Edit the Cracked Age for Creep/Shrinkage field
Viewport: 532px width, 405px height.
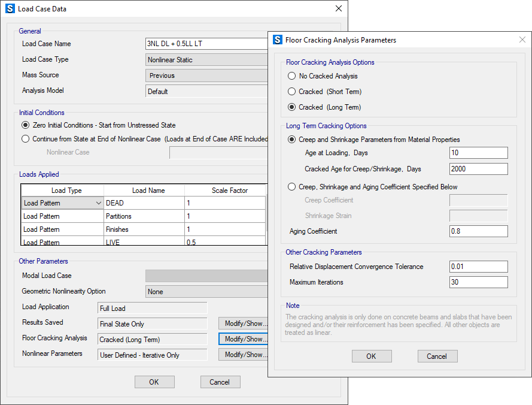478,169
